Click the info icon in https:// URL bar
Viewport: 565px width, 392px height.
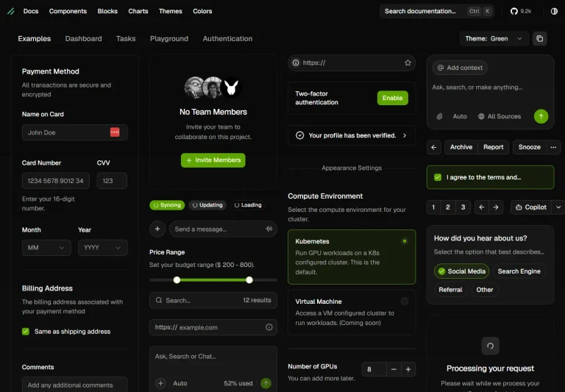tap(296, 63)
